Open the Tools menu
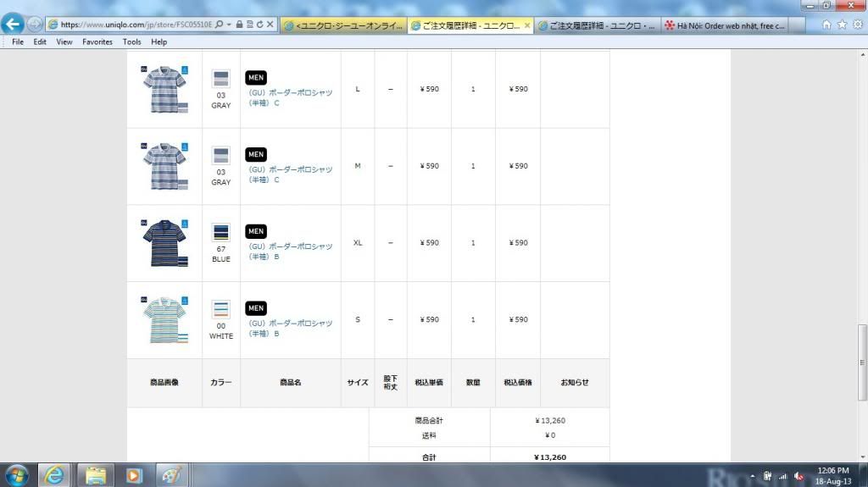The width and height of the screenshot is (868, 487). tap(131, 42)
